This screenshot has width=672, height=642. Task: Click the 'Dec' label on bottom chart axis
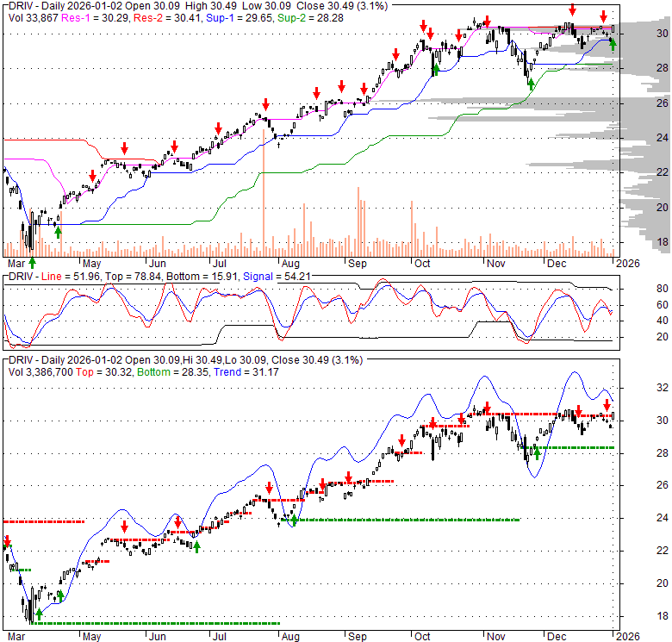click(x=557, y=637)
